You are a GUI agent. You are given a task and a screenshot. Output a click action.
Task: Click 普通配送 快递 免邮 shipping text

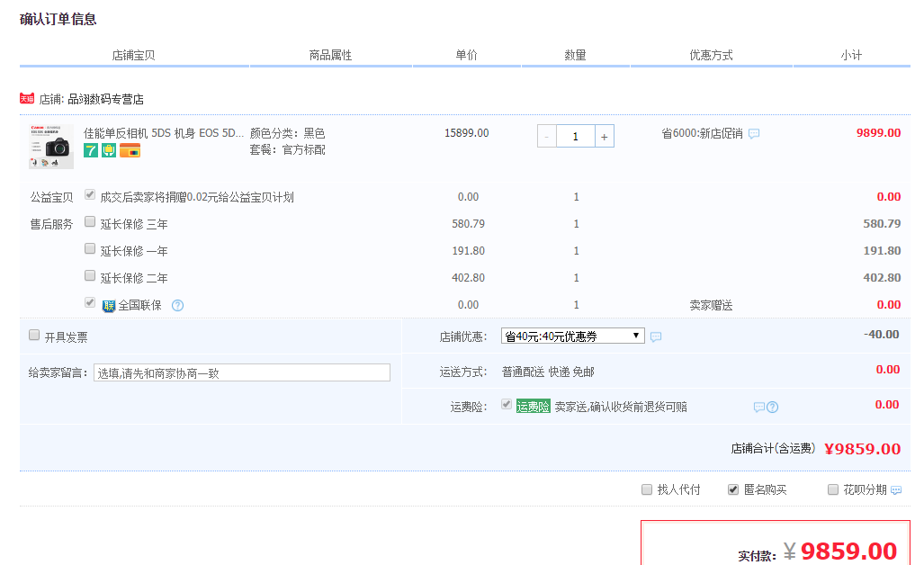pyautogui.click(x=548, y=372)
